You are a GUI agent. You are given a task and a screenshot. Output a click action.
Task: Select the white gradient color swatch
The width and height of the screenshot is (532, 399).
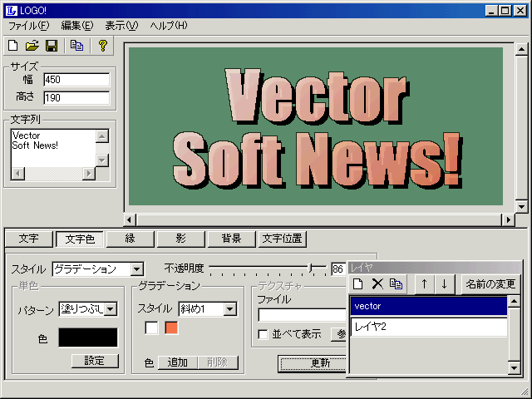151,328
